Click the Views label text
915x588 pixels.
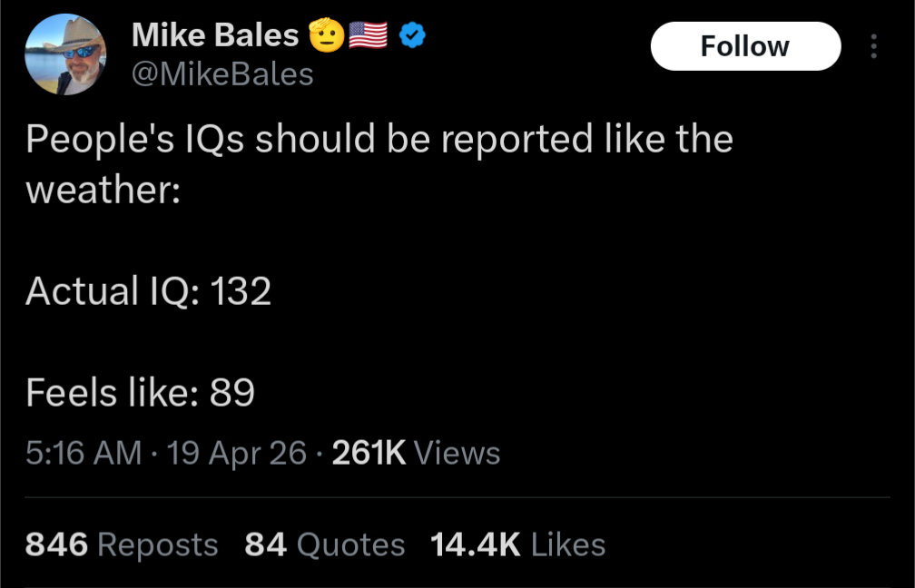[457, 453]
